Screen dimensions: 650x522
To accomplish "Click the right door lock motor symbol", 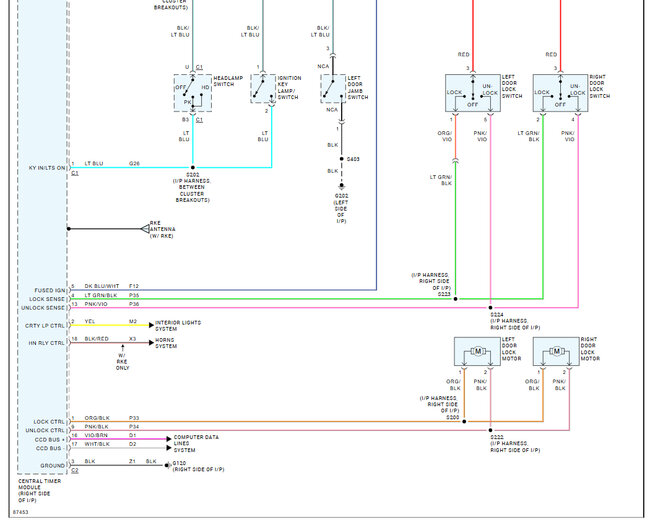I will 556,351.
